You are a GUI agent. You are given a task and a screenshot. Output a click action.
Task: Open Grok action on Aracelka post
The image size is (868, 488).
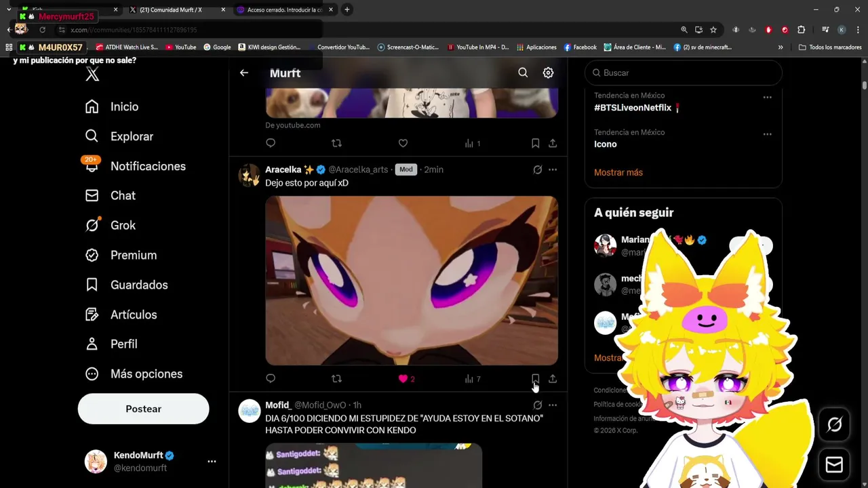(537, 169)
